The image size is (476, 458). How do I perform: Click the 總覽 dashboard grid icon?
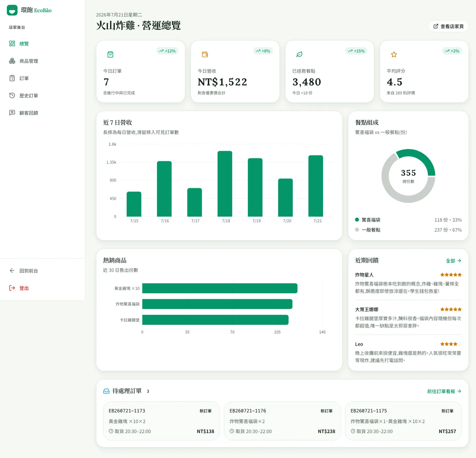tap(12, 43)
